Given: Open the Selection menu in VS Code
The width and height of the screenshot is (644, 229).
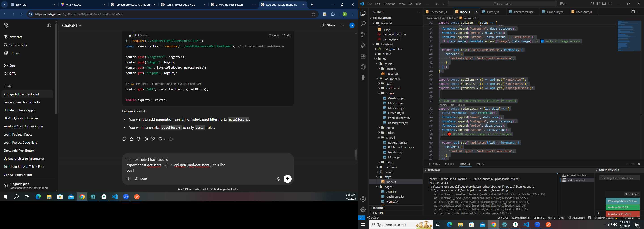Looking at the screenshot, I should 390,4.
